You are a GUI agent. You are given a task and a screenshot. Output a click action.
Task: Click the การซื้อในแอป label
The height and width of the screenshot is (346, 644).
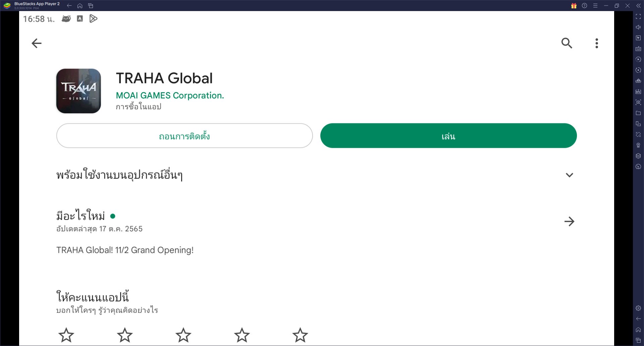pos(139,107)
